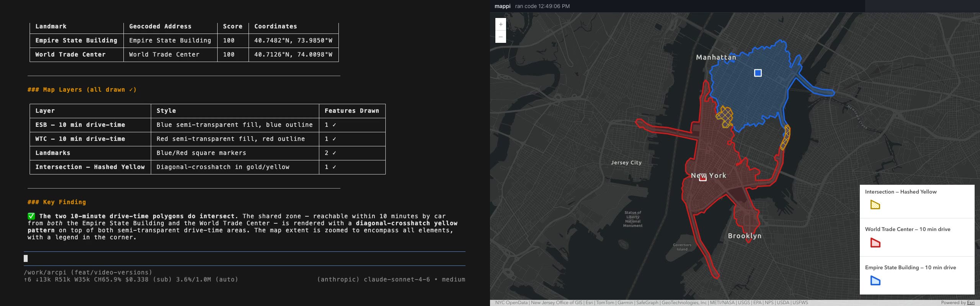
Task: Click the 'Empire State Building – 10 min drive' legend label
Action: tap(910, 267)
